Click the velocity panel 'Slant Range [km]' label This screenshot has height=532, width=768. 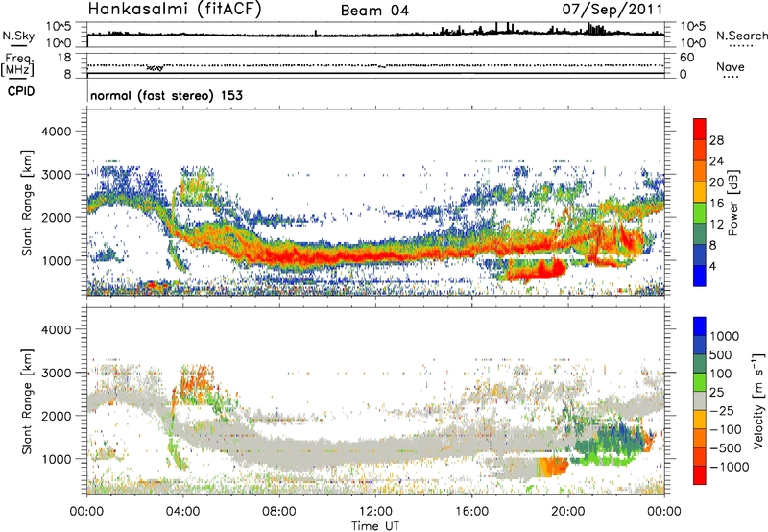[27, 401]
